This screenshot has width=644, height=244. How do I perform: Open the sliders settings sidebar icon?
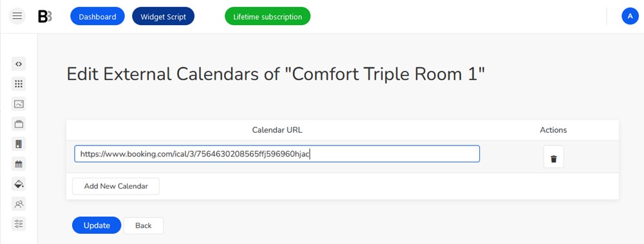tap(19, 224)
